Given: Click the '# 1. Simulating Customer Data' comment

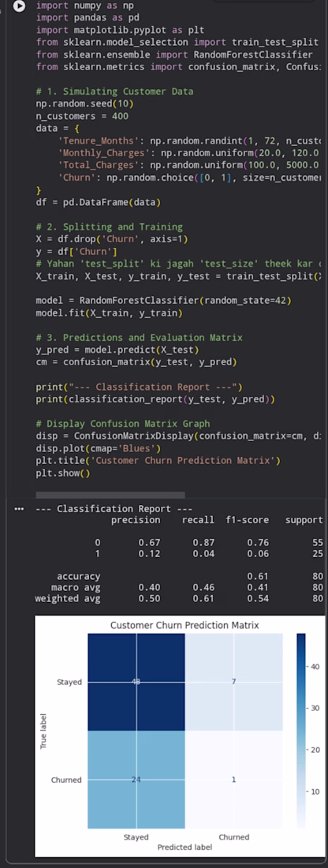Looking at the screenshot, I should [x=114, y=92].
